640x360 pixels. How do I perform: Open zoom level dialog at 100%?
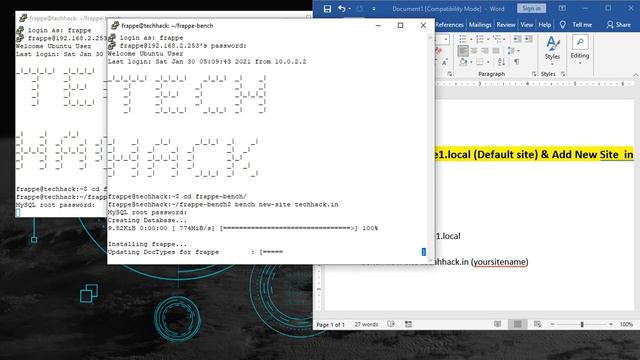point(626,324)
